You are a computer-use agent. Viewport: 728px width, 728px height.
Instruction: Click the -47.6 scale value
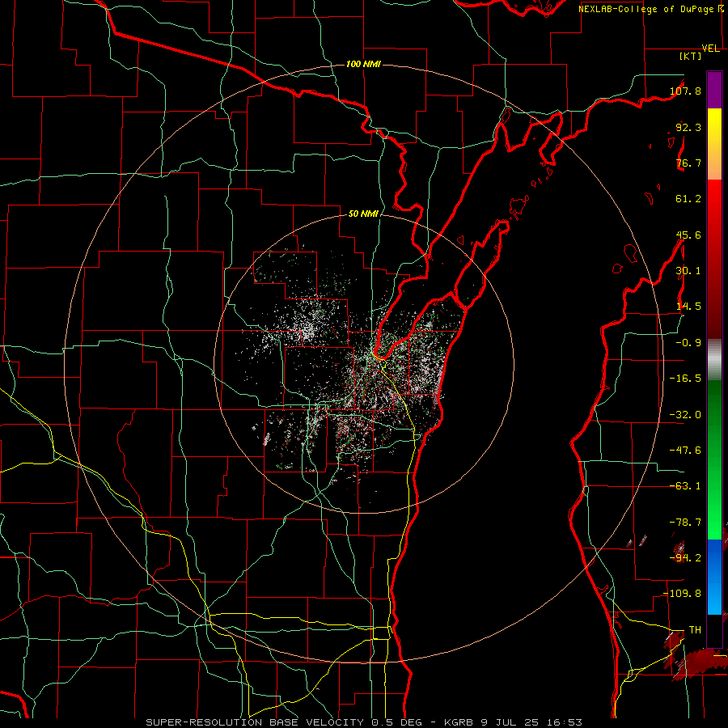pyautogui.click(x=685, y=451)
